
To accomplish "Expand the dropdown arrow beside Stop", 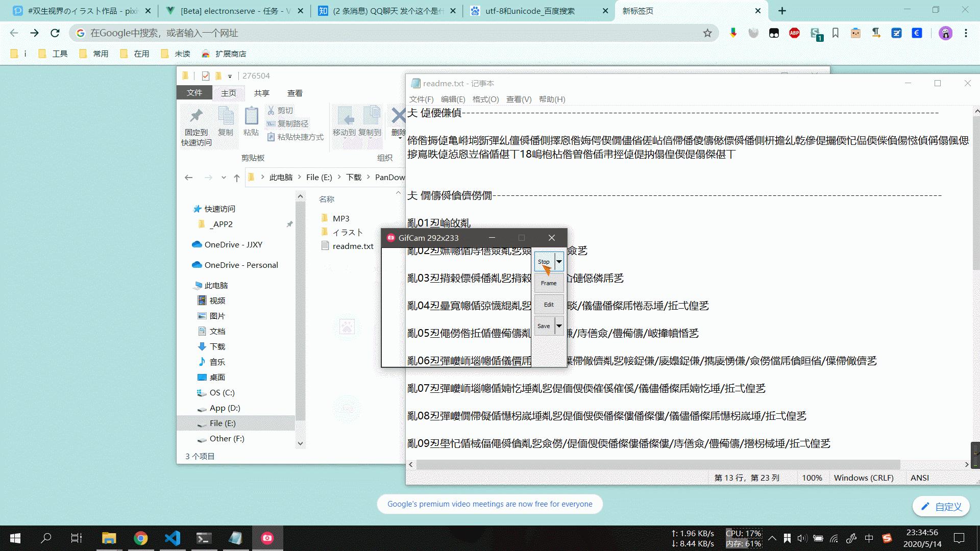I will click(x=559, y=262).
